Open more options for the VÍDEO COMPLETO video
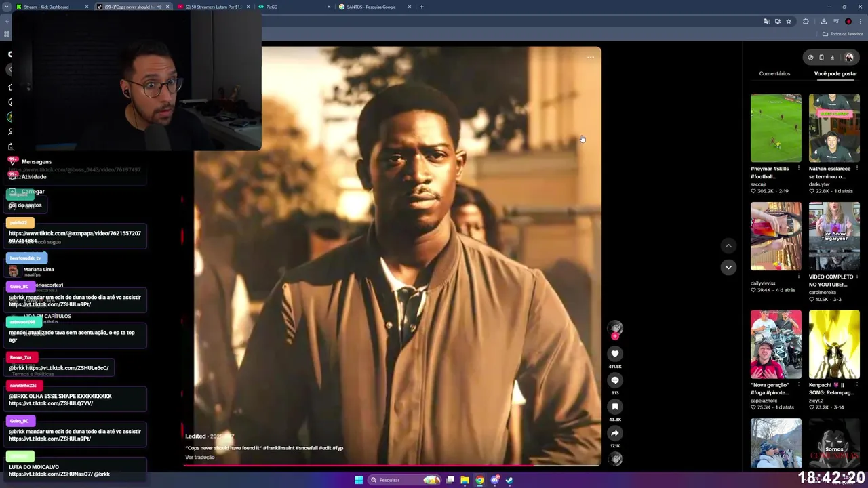Screen dimensions: 868x488 pos(857,277)
